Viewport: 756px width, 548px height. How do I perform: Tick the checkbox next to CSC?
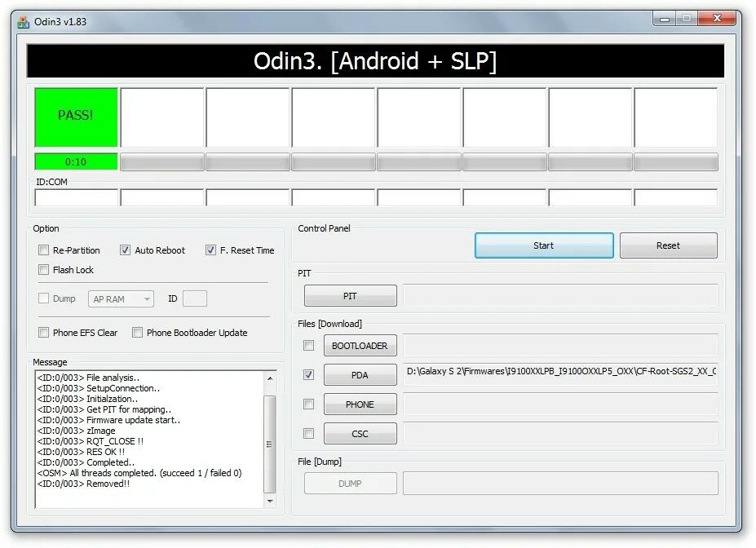[x=308, y=433]
